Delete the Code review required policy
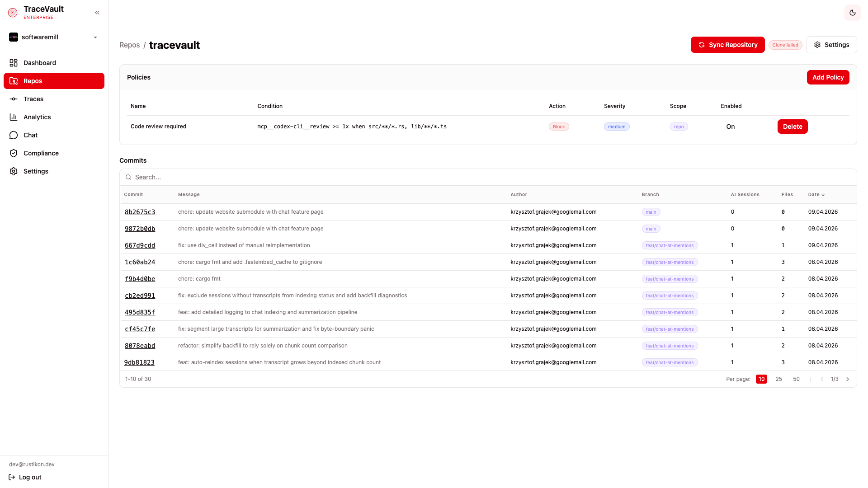This screenshot has height=488, width=868. pyautogui.click(x=792, y=127)
